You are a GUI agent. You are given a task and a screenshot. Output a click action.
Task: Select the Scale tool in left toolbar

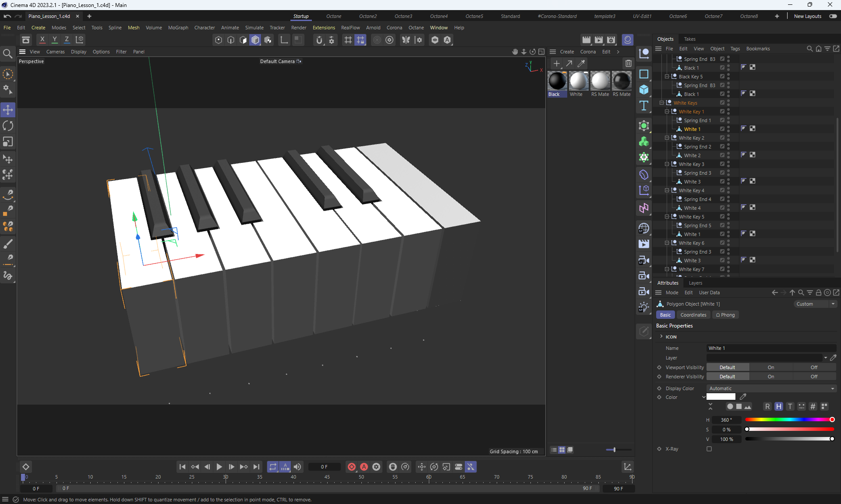(8, 142)
